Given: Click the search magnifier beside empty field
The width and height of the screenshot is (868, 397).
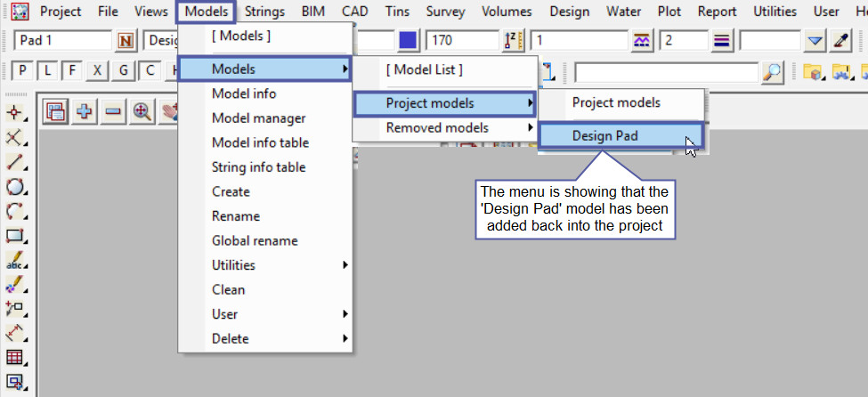Looking at the screenshot, I should (773, 71).
